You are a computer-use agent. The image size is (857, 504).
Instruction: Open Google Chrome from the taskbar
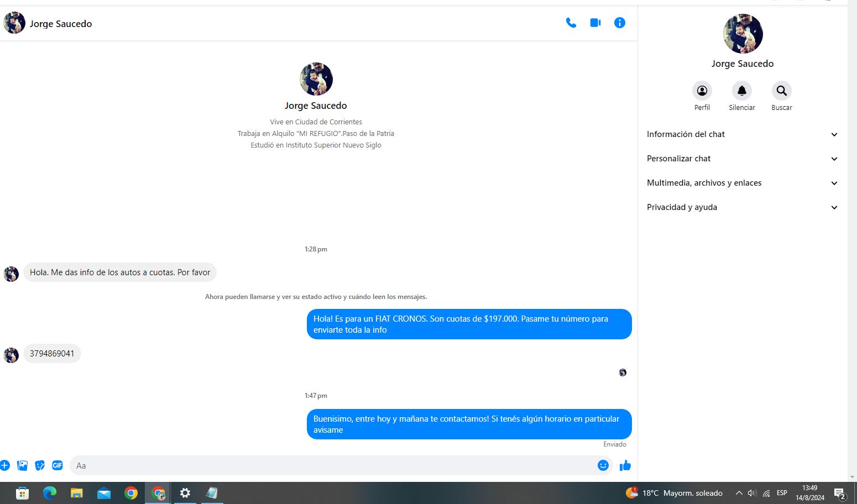point(131,493)
